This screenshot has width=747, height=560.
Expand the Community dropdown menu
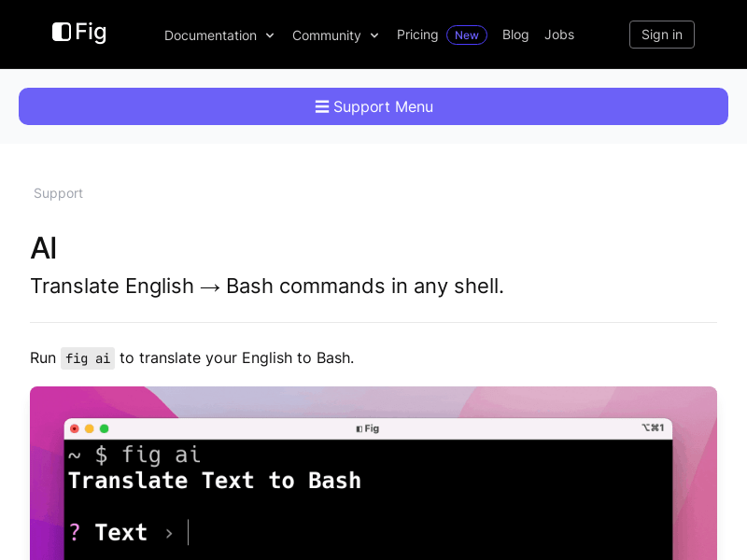click(x=335, y=35)
